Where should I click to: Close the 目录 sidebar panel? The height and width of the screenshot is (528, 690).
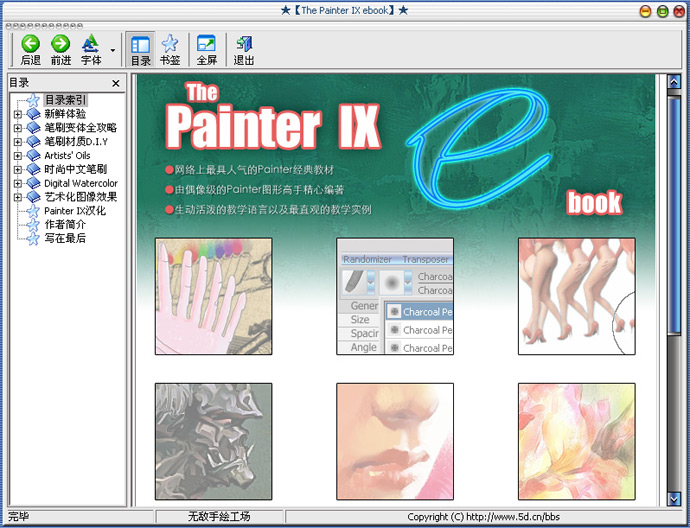click(116, 83)
